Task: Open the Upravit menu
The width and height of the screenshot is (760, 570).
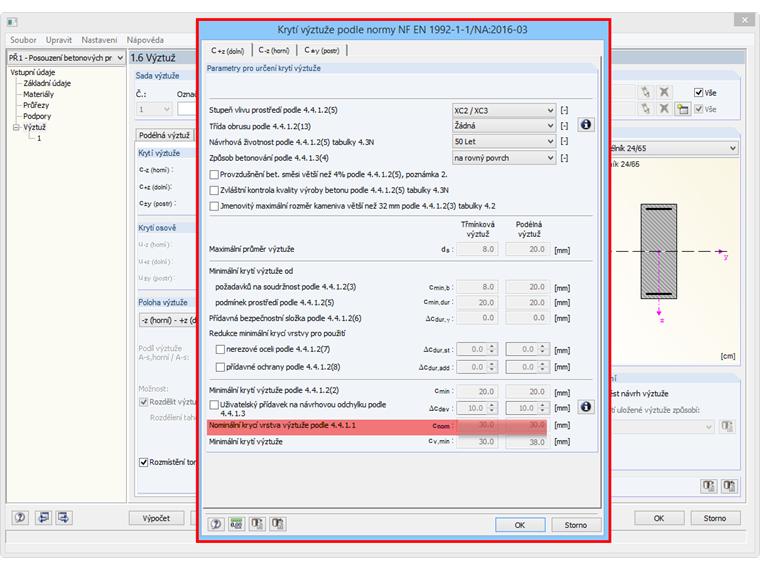Action: point(59,40)
